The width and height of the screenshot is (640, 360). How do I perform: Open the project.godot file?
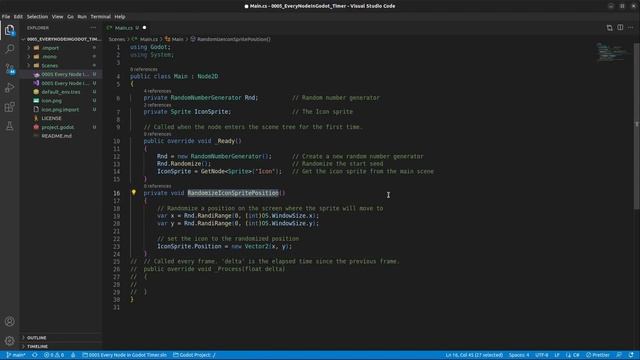pyautogui.click(x=61, y=127)
